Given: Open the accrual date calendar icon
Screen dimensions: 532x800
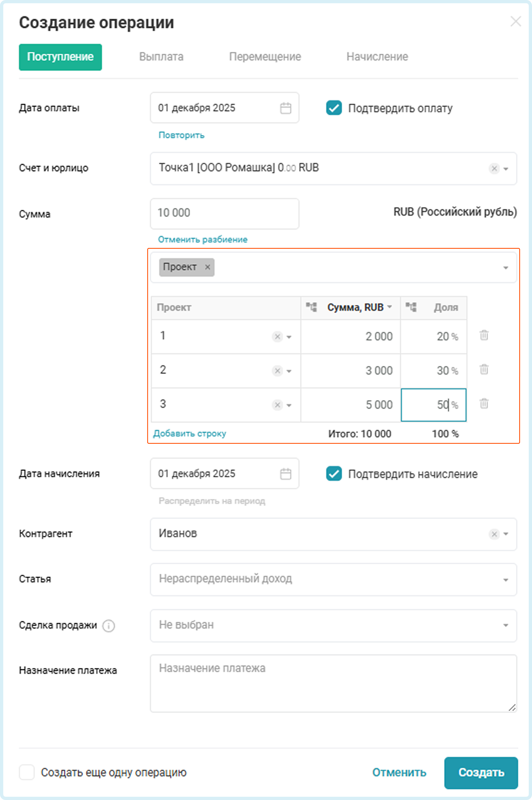Looking at the screenshot, I should tap(285, 474).
